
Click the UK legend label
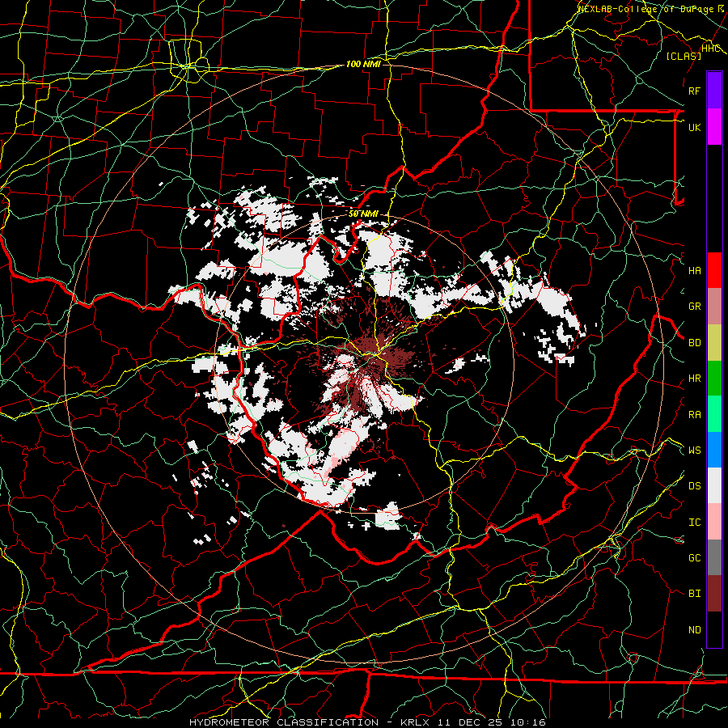coord(695,127)
